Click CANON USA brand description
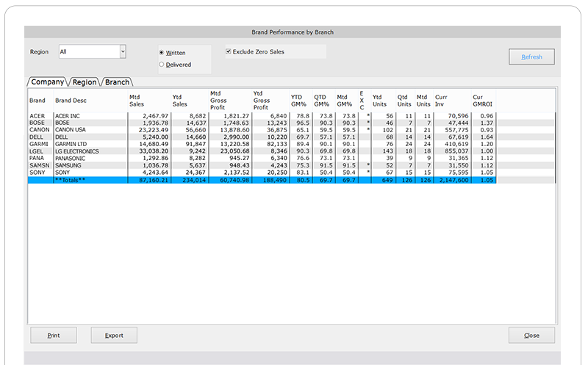 click(x=71, y=130)
